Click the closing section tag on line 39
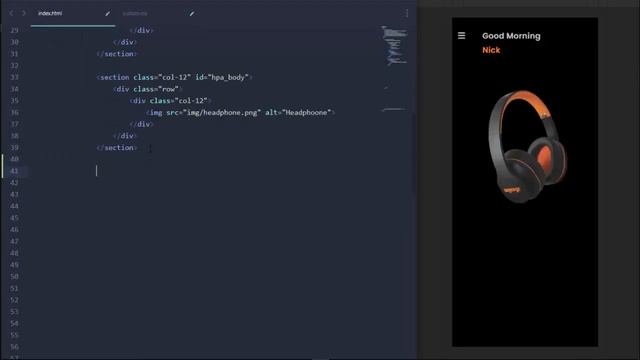Image resolution: width=640 pixels, height=360 pixels. pyautogui.click(x=117, y=147)
